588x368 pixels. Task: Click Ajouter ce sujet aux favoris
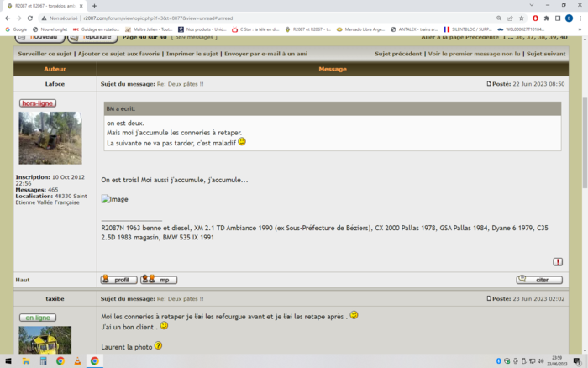[119, 54]
